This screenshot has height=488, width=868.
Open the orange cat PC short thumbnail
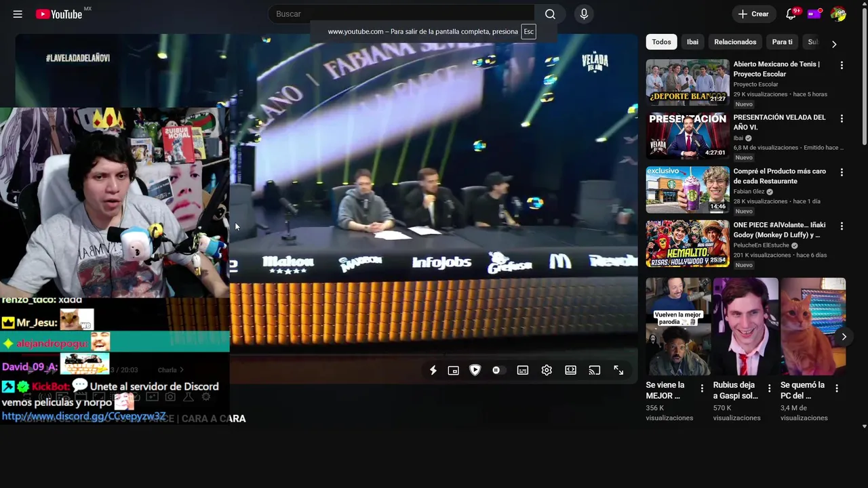point(812,327)
